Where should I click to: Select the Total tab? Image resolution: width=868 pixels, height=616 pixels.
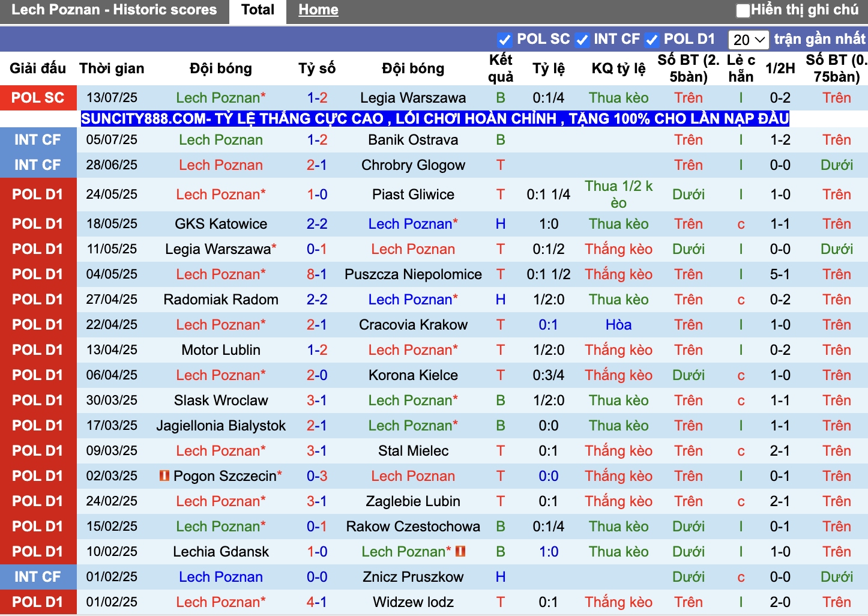[x=258, y=10]
